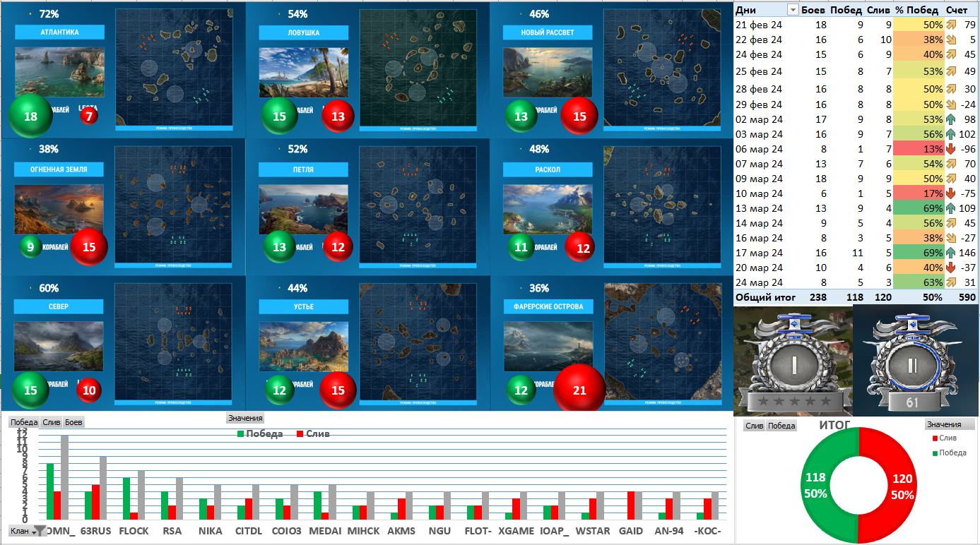This screenshot has height=545, width=980.
Task: Click the FLOCK clan label on chart axis
Action: coord(134,531)
